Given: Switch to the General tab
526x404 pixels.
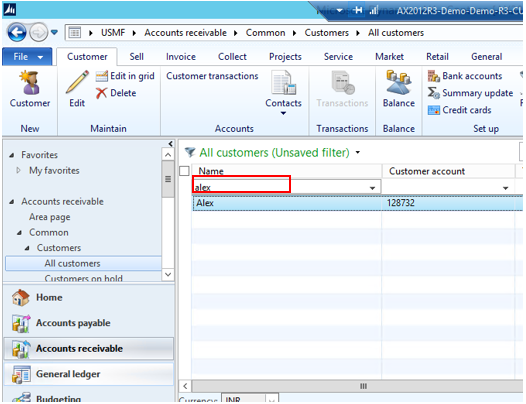Looking at the screenshot, I should coord(486,57).
